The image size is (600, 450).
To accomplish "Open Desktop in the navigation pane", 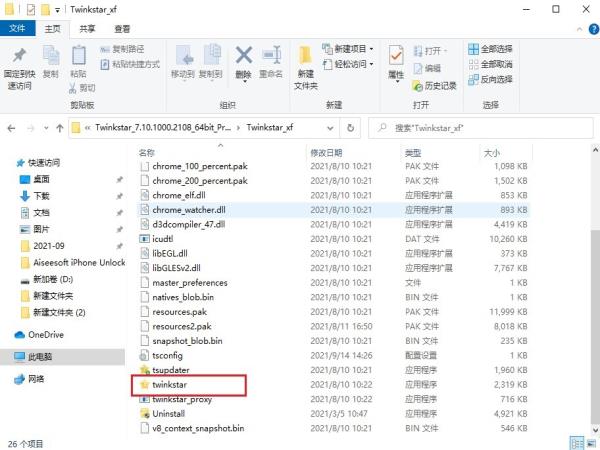I will [34, 179].
